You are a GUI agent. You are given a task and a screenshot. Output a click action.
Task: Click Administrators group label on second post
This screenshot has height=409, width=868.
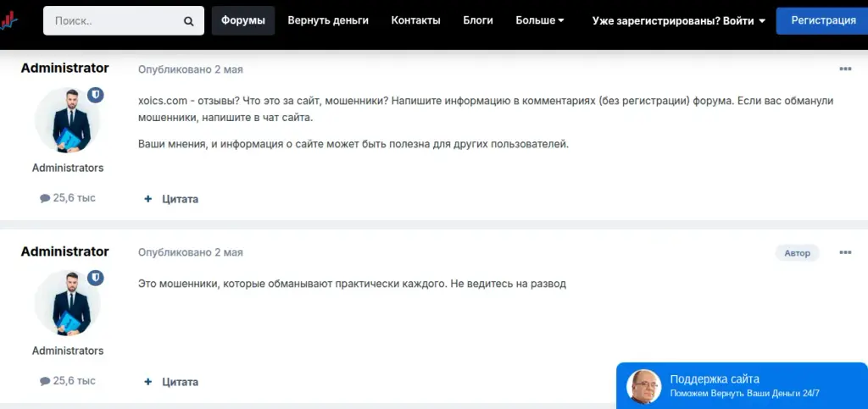pos(68,351)
